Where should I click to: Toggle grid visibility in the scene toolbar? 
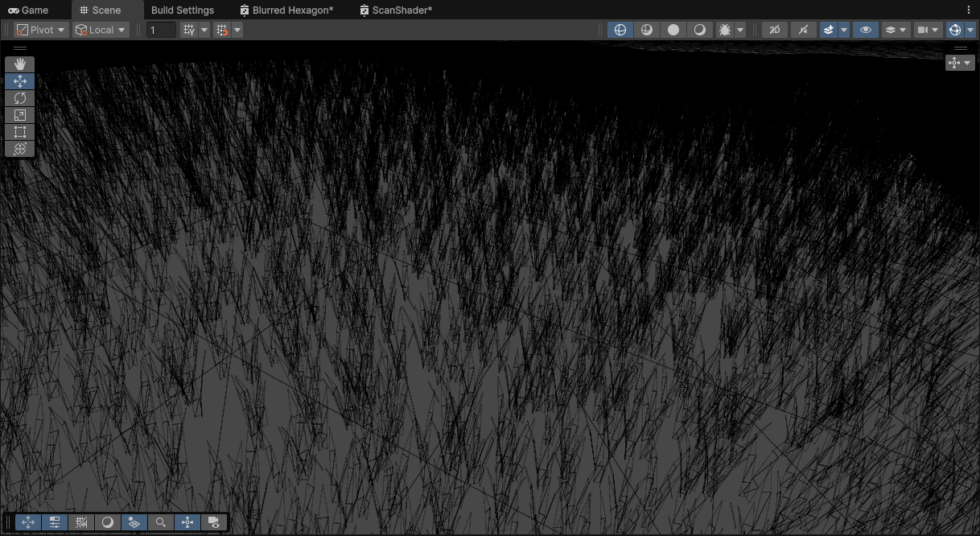click(189, 30)
